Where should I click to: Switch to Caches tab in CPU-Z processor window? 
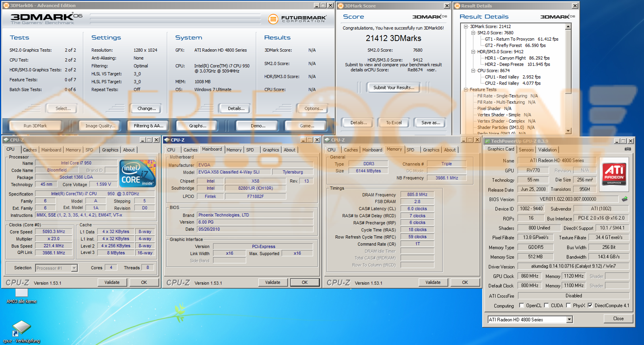(x=30, y=150)
